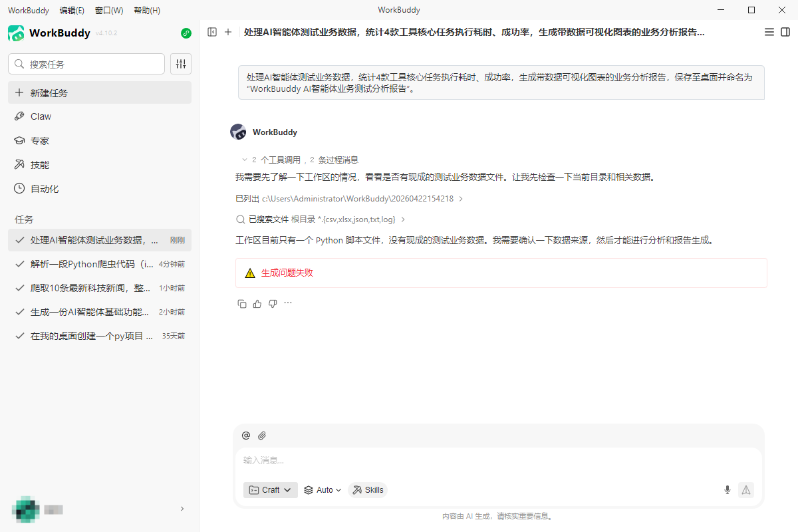
Task: Open Claw in the sidebar
Action: coord(100,116)
